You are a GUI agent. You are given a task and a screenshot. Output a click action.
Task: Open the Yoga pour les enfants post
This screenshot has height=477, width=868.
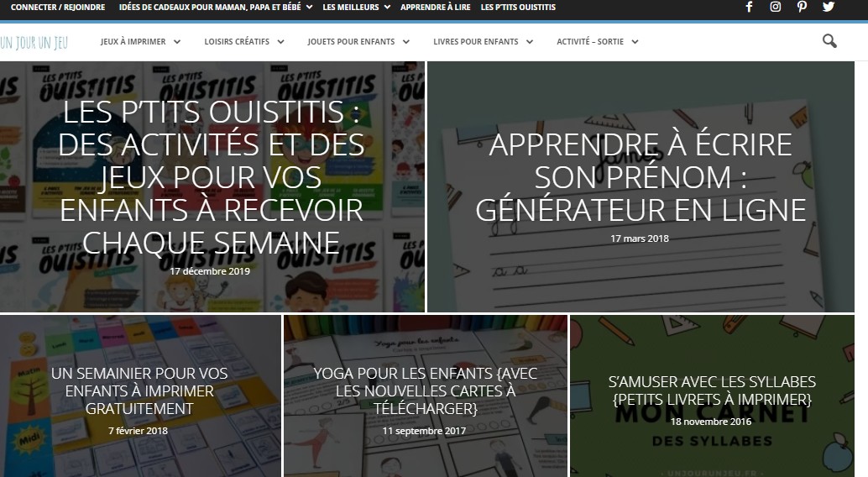click(x=425, y=391)
